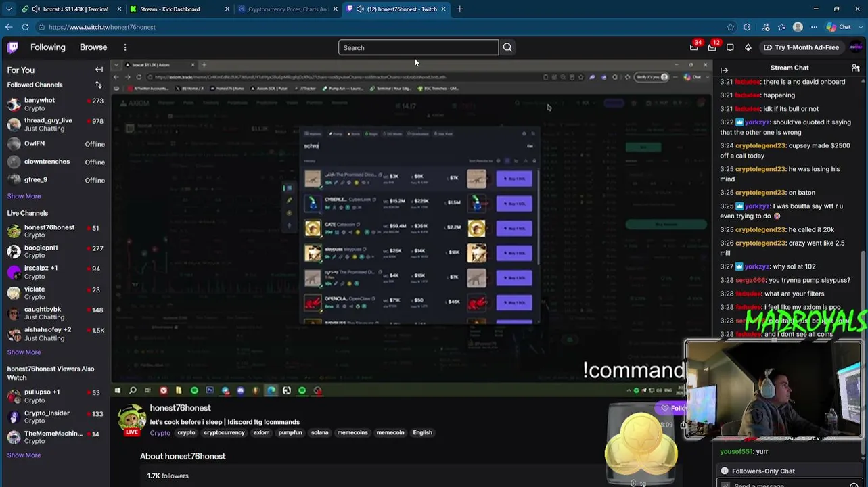Image resolution: width=868 pixels, height=487 pixels.
Task: Select the pumpfun tag
Action: (290, 433)
